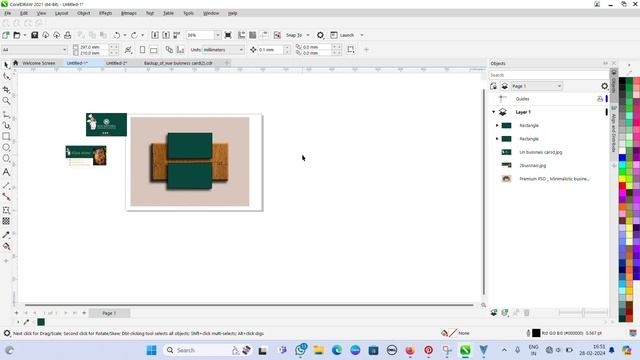The height and width of the screenshot is (360, 640).
Task: Click blue color swatch in palette
Action: tap(622, 158)
